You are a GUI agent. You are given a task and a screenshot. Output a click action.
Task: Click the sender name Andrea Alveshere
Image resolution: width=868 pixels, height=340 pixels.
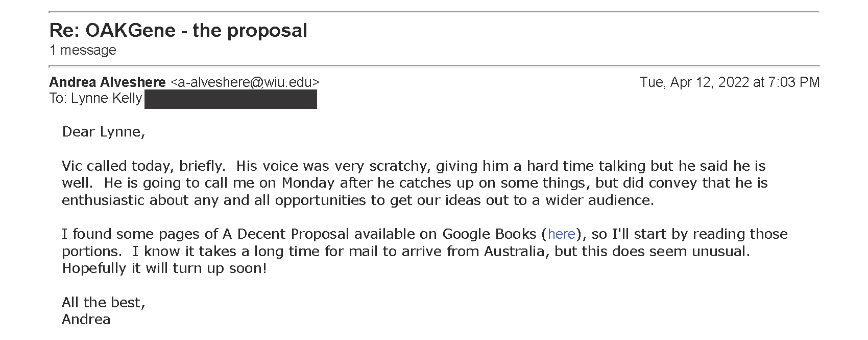[x=107, y=82]
